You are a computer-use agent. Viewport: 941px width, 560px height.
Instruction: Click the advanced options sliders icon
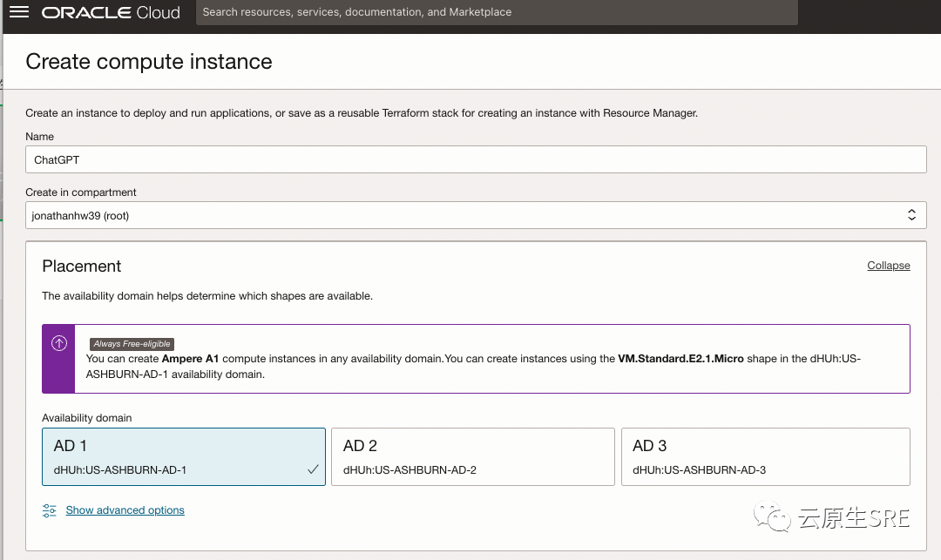point(49,510)
